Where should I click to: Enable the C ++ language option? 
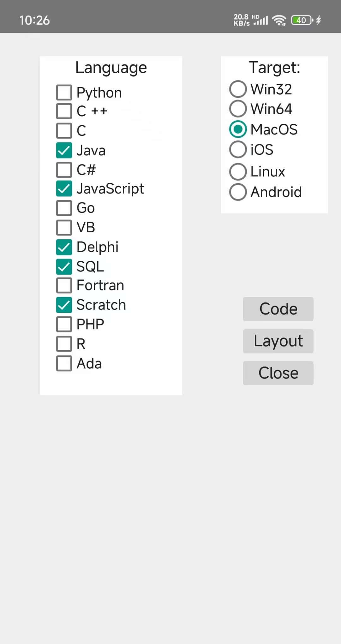[x=64, y=111]
